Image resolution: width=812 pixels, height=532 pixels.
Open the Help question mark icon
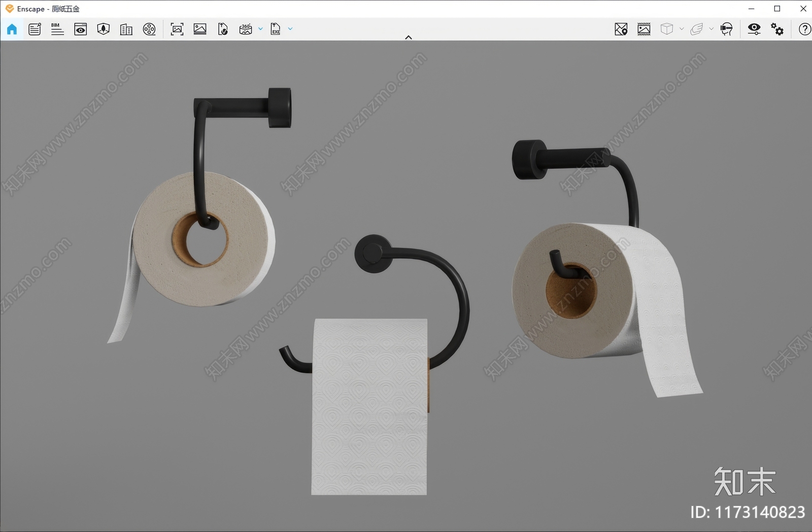pyautogui.click(x=804, y=29)
